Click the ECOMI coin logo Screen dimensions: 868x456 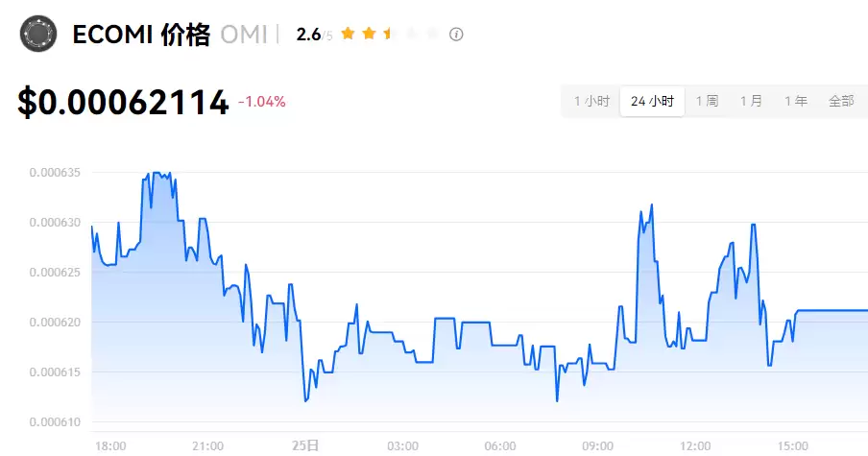[38, 36]
